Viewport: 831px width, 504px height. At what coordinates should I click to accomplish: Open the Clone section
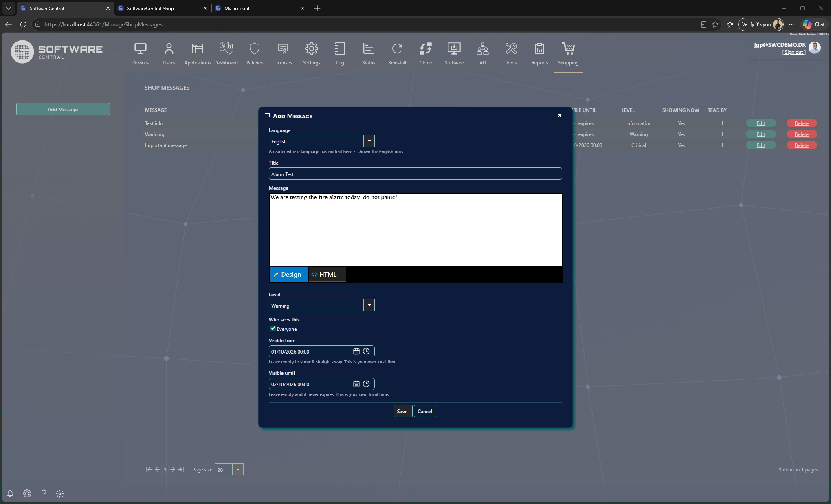[x=426, y=54]
